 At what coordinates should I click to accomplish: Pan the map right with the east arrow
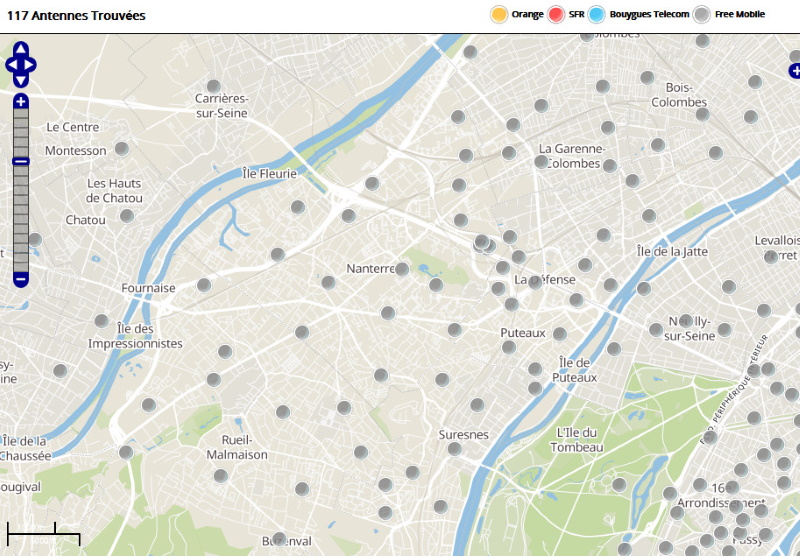[x=30, y=65]
